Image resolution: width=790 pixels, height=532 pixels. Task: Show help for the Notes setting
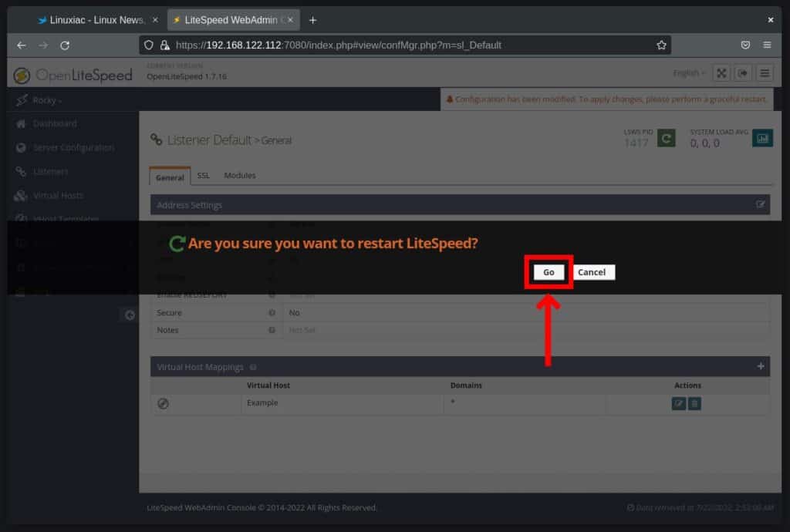click(272, 330)
